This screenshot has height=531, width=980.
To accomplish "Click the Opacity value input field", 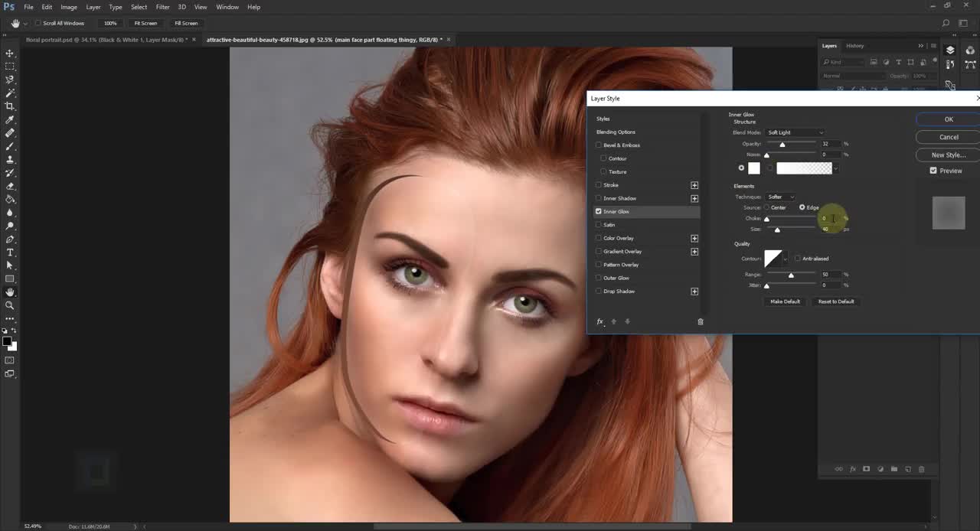I will pyautogui.click(x=830, y=144).
